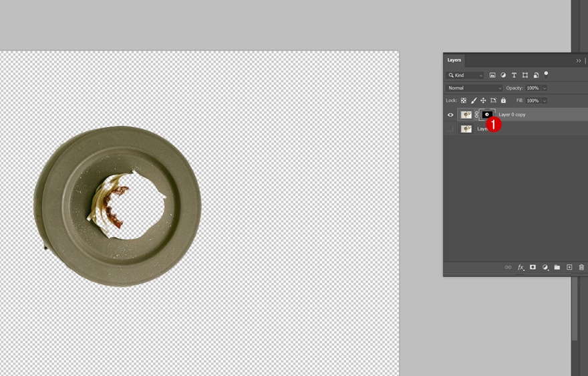Lock all padlock icon
Image resolution: width=588 pixels, height=376 pixels.
(x=503, y=100)
